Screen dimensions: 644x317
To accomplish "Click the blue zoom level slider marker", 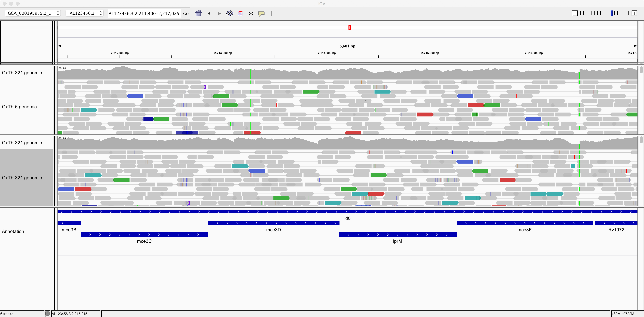I will (x=611, y=13).
